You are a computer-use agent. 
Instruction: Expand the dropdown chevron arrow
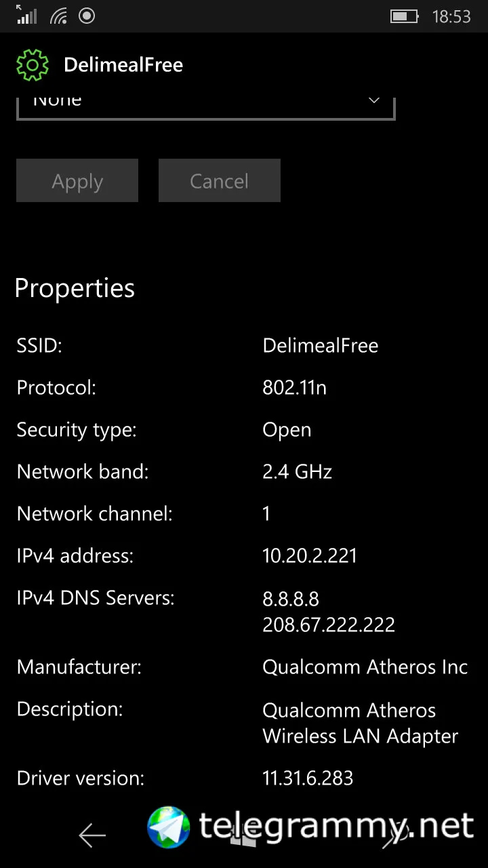[373, 100]
